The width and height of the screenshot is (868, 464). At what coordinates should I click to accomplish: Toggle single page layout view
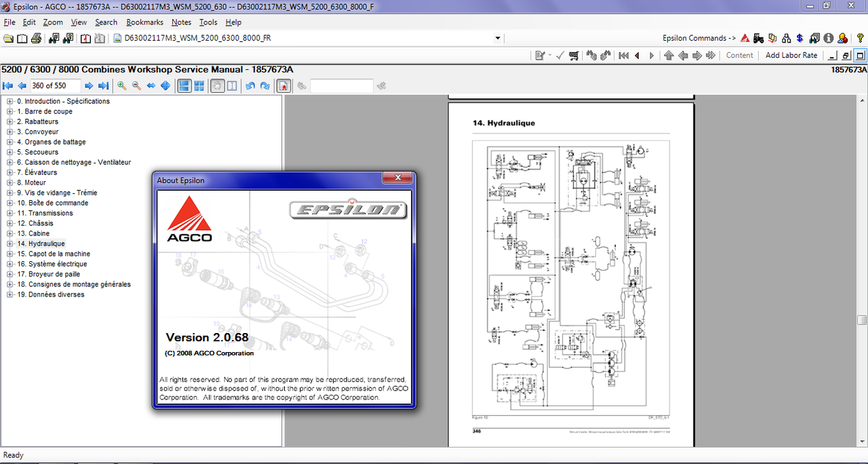[x=184, y=85]
